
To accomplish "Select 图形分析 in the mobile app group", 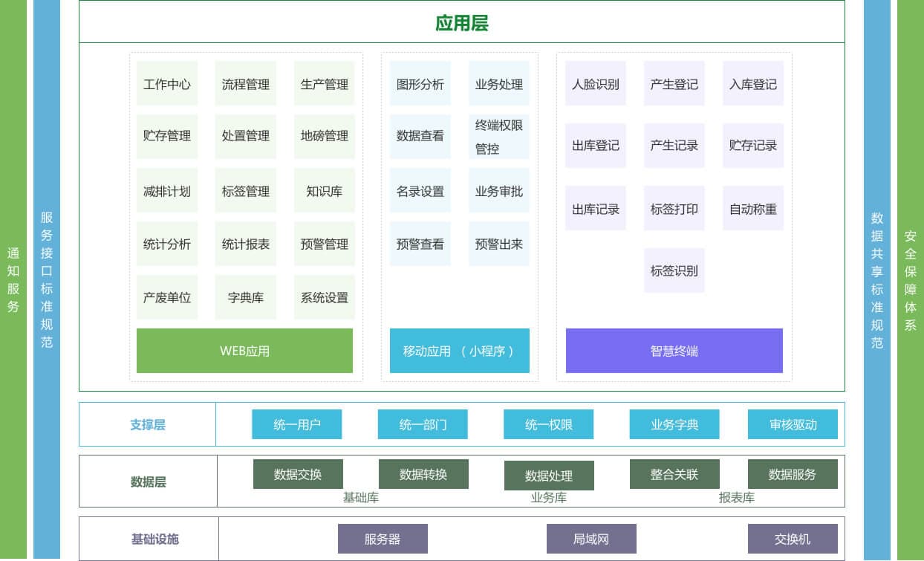I will click(420, 84).
